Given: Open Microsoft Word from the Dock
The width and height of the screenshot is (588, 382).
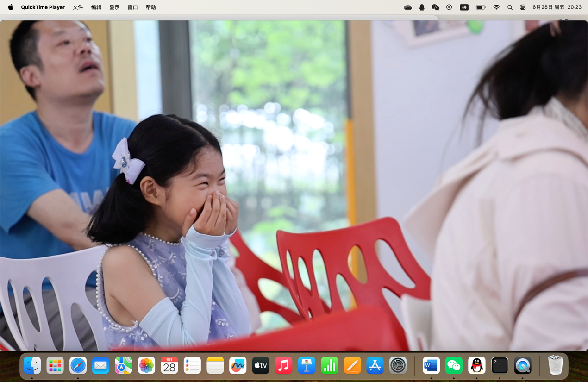Looking at the screenshot, I should coord(431,366).
